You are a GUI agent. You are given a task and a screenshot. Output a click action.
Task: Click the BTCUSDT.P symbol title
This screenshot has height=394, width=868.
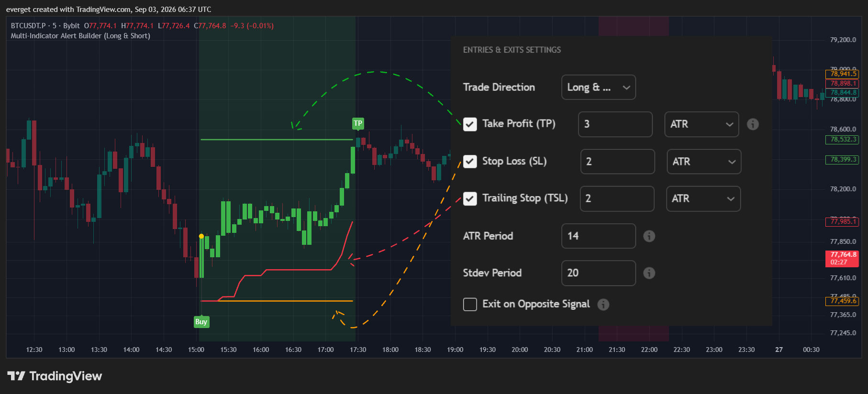[x=28, y=26]
